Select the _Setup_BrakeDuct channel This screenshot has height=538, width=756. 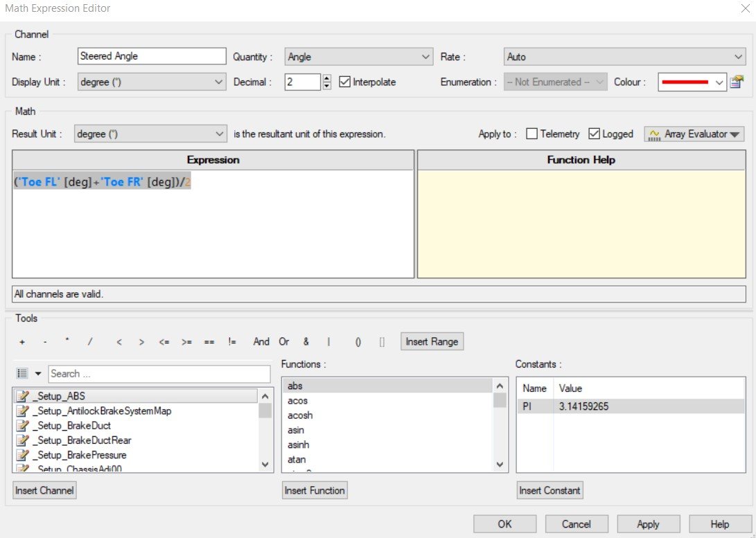(71, 425)
